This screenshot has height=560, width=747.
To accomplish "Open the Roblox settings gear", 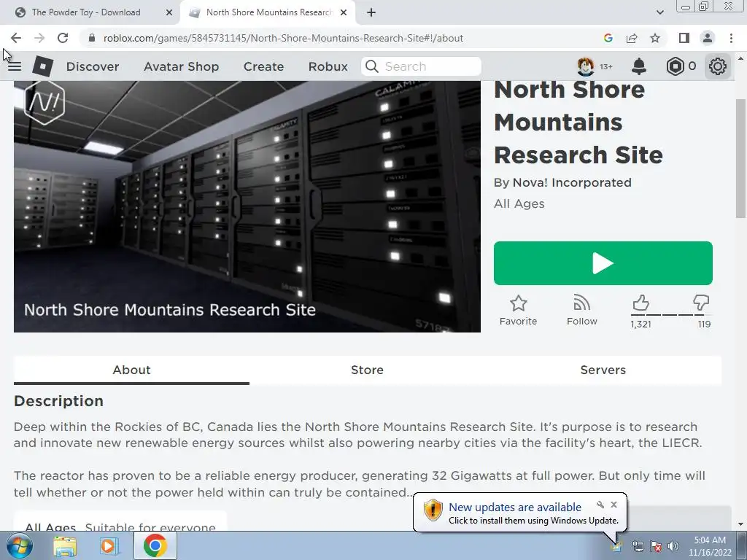I will (x=718, y=66).
